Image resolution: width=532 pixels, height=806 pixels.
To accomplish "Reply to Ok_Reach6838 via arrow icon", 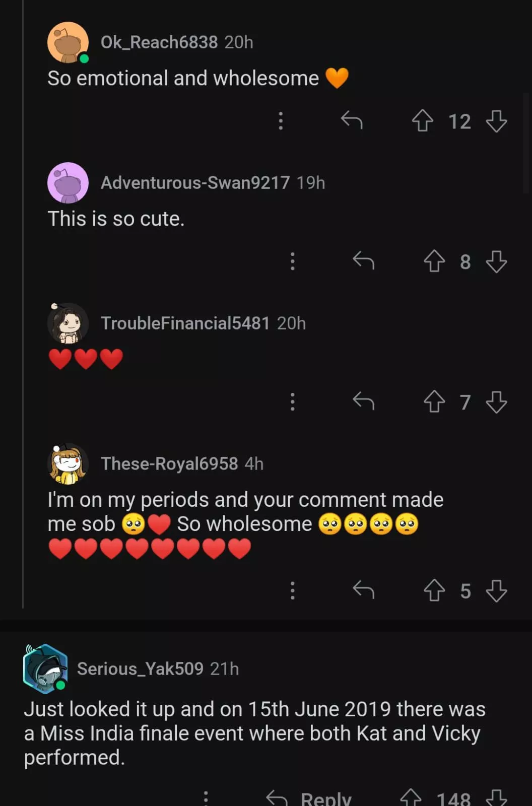I will pyautogui.click(x=352, y=120).
